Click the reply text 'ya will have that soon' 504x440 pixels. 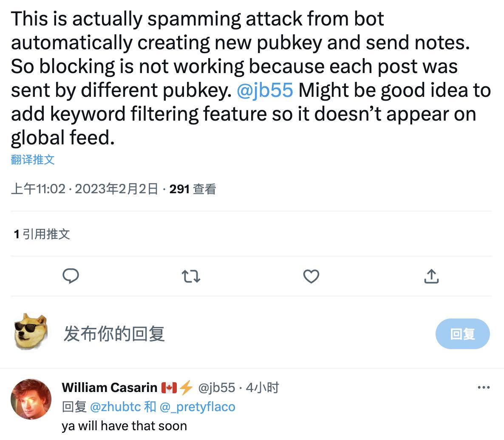pos(124,426)
